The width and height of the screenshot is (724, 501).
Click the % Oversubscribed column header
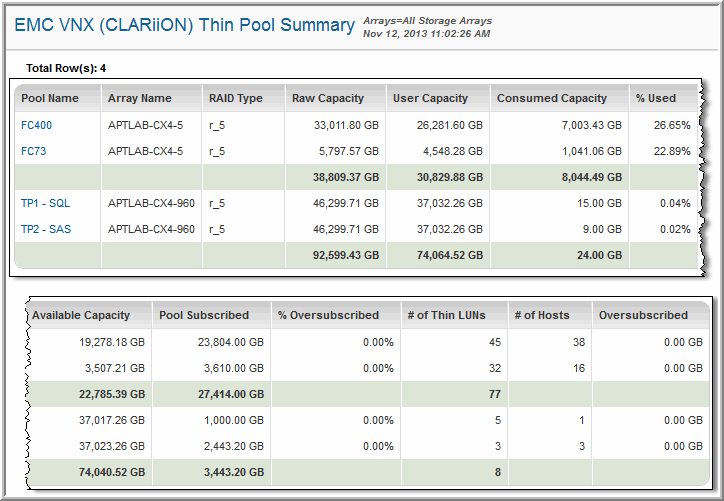coord(329,315)
